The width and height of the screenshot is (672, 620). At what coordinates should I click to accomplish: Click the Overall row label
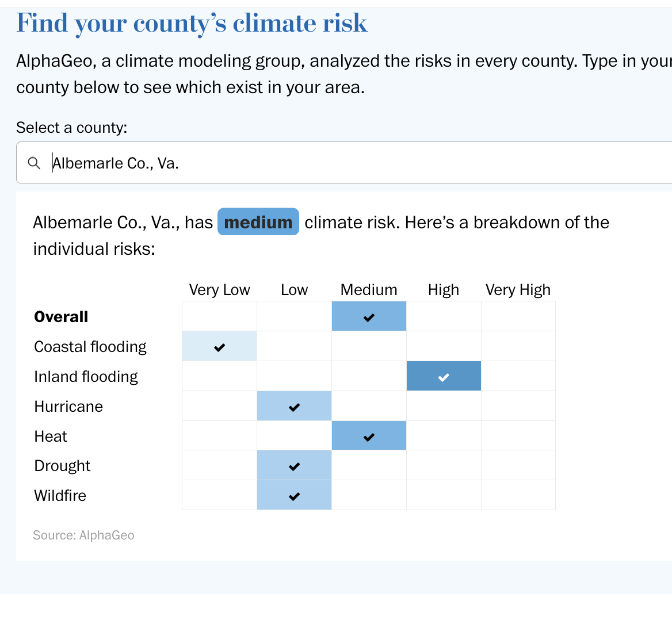point(61,317)
